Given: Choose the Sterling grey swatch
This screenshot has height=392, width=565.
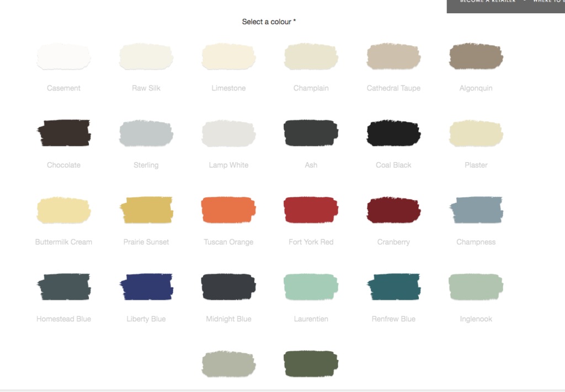Looking at the screenshot, I should (146, 133).
